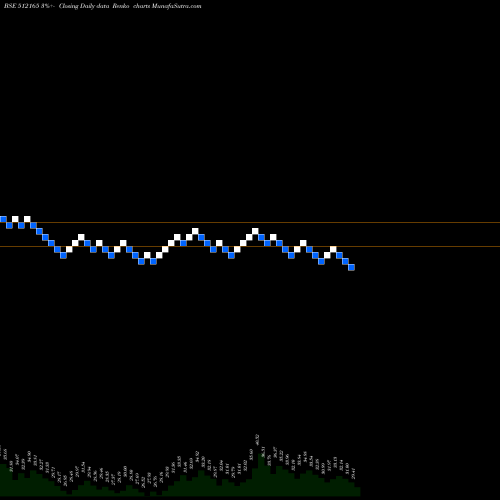Click the peak price label "40.32"

(x=257, y=440)
